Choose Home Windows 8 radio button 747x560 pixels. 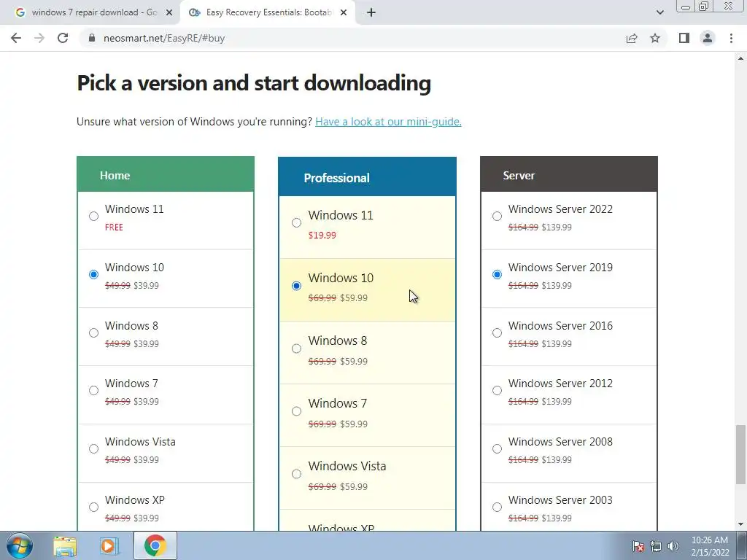[94, 332]
